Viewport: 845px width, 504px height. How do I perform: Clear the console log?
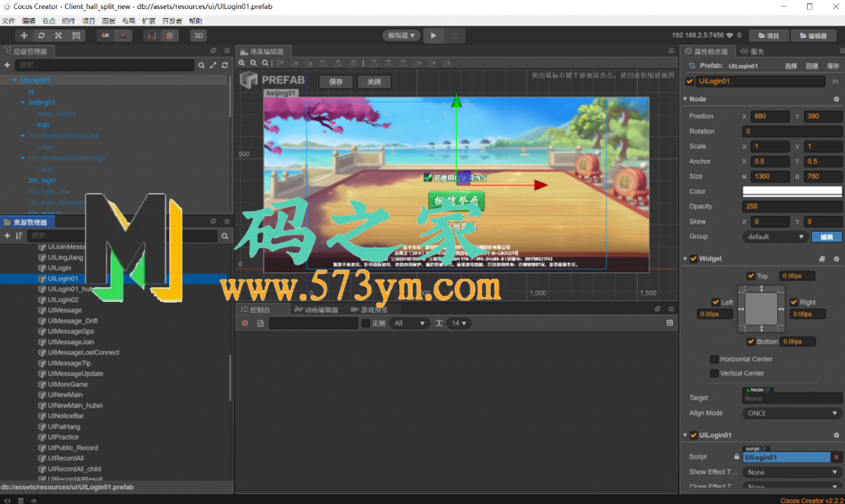click(244, 323)
